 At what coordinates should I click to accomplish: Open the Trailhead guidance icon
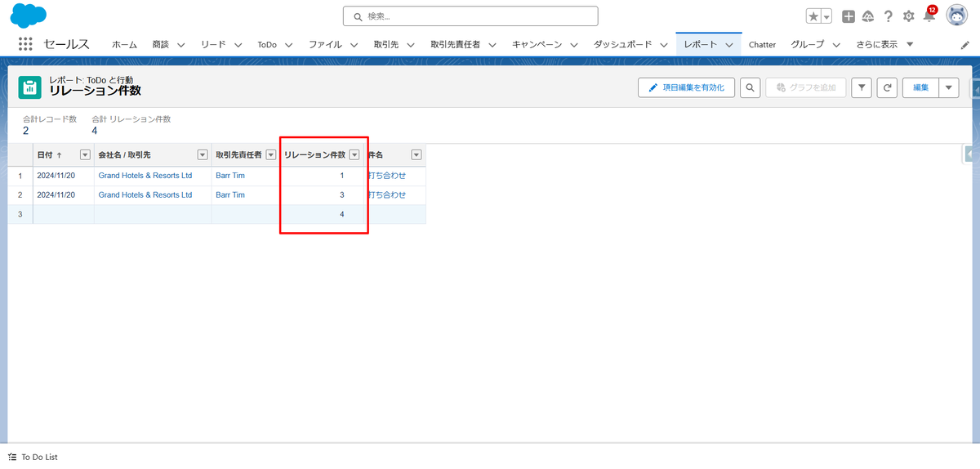tap(868, 16)
